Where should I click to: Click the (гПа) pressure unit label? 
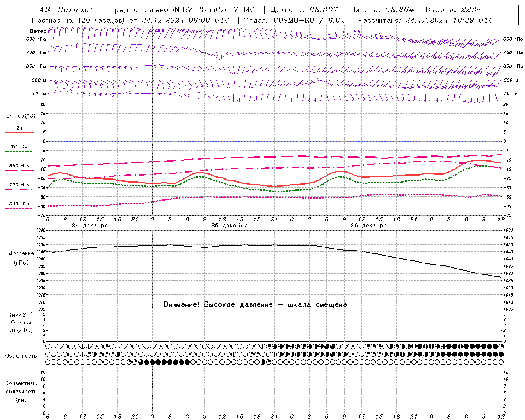point(21,262)
